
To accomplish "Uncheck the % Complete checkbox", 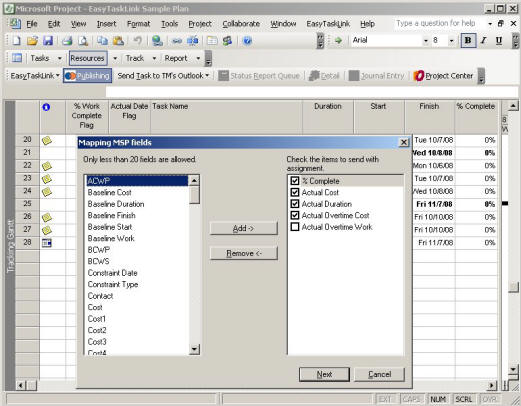I will (295, 181).
